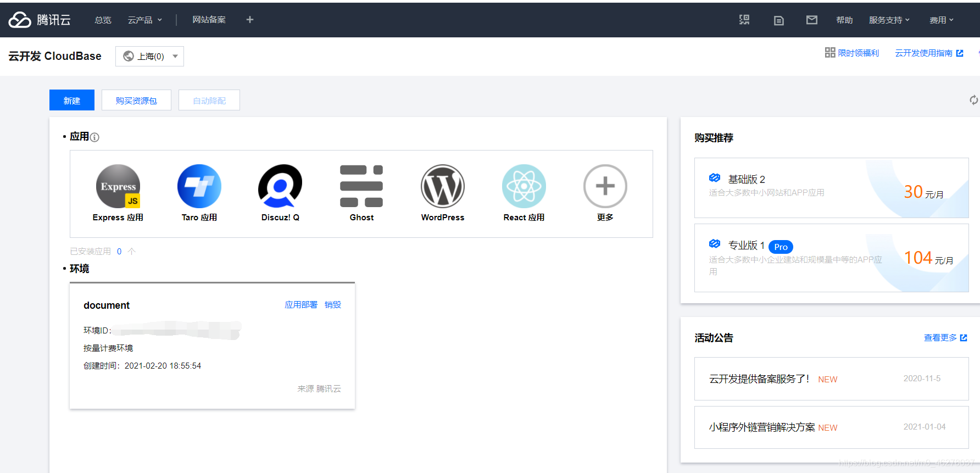Click the 2021-01-04 announcement date
This screenshot has width=980, height=473.
[x=925, y=427]
